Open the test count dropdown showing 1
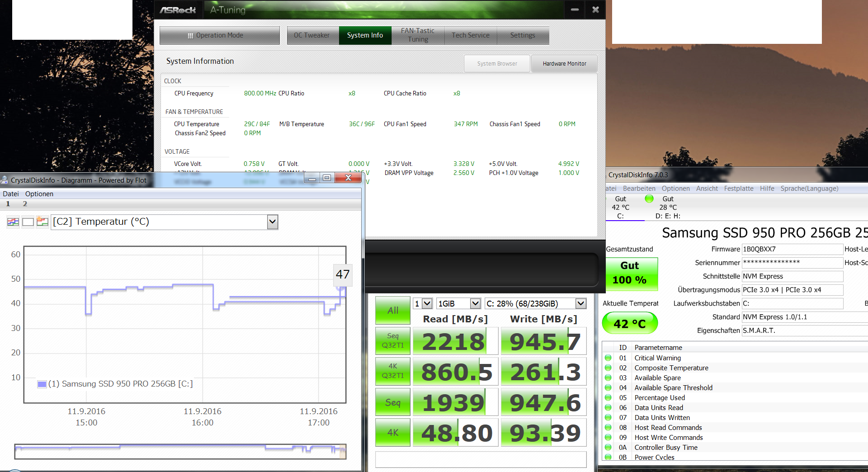This screenshot has width=868, height=472. pos(423,303)
